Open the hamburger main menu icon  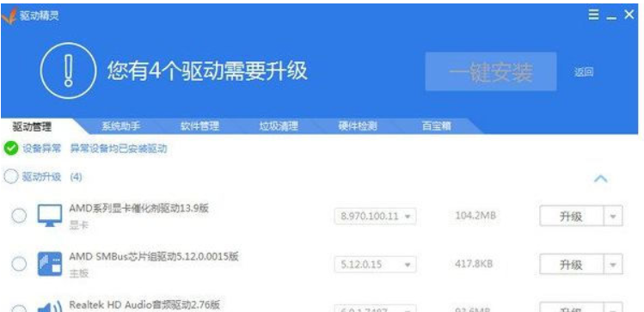pyautogui.click(x=593, y=15)
